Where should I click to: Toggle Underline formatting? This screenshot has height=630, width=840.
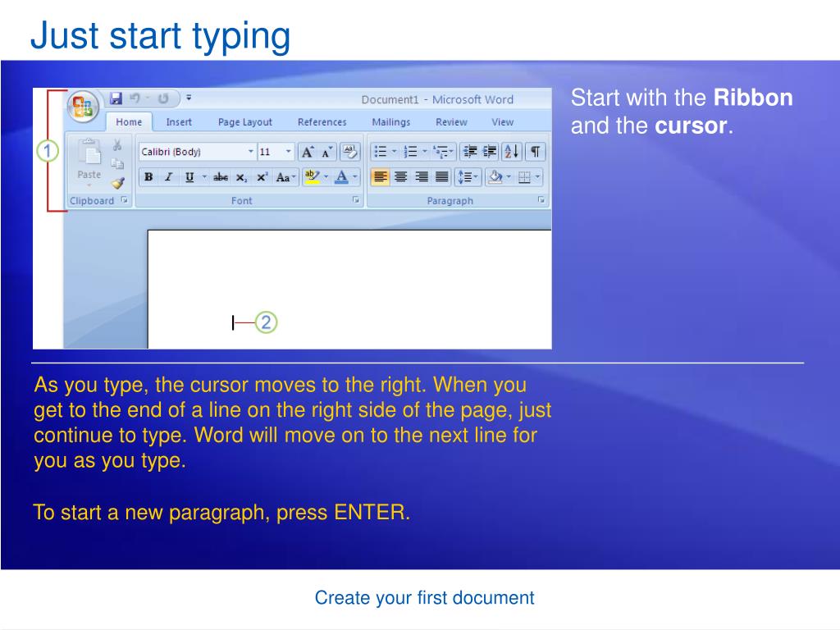(189, 177)
